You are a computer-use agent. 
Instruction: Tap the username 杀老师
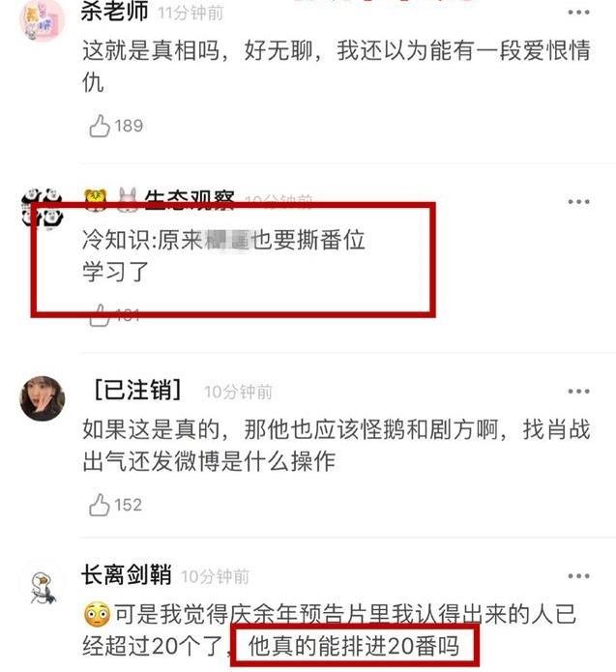coord(114,12)
